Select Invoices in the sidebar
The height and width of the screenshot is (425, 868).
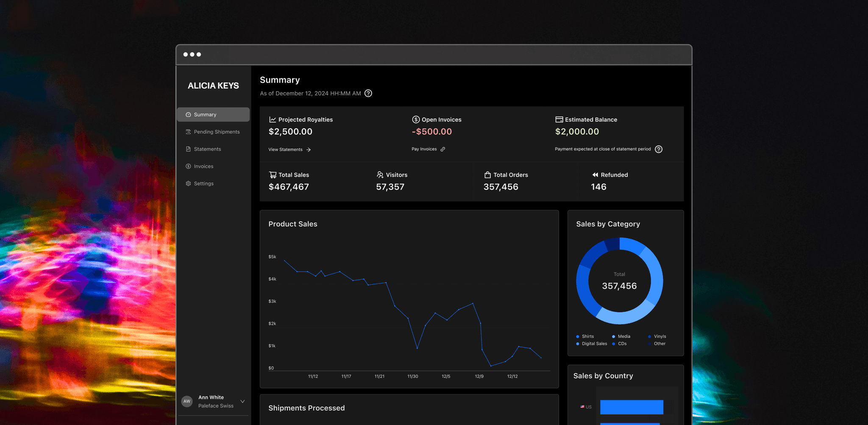[x=213, y=166]
